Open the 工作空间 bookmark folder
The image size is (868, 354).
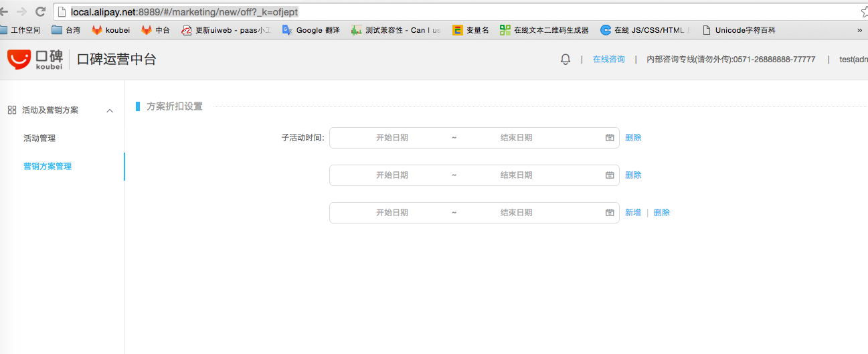pos(20,30)
